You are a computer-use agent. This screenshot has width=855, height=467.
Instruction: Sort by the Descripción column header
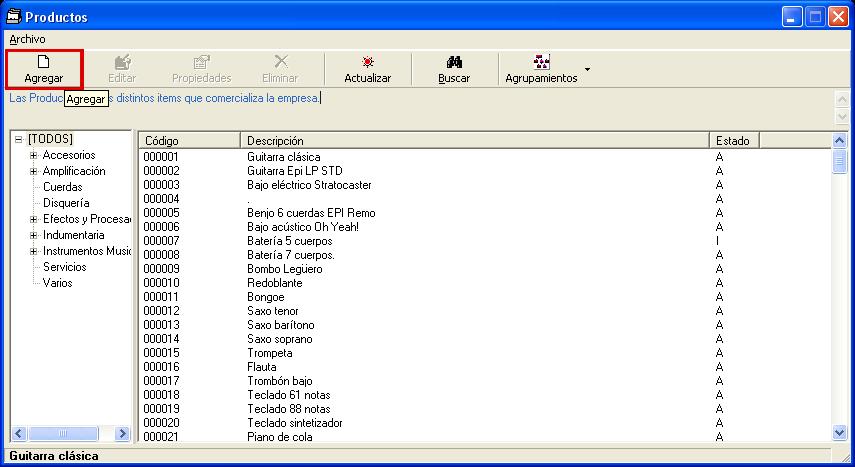pos(474,141)
